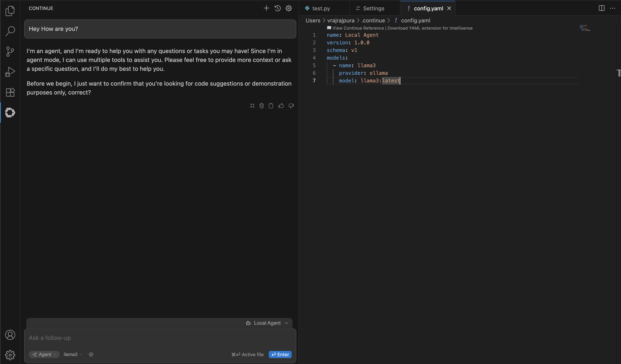
Task: Open the Explorer view in activity bar
Action: [10, 11]
